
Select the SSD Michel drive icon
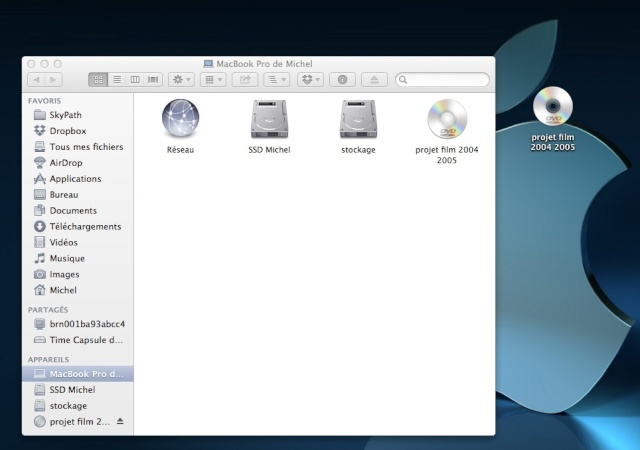269,119
